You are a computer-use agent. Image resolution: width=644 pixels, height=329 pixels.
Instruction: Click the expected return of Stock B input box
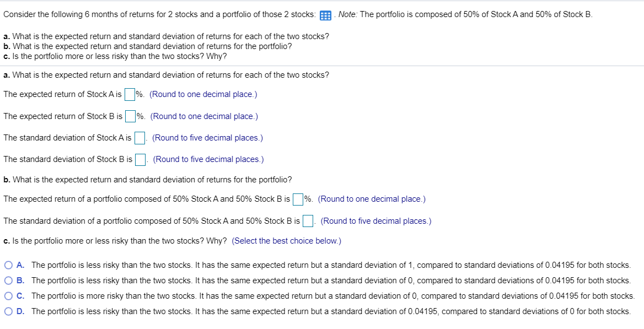tap(129, 116)
